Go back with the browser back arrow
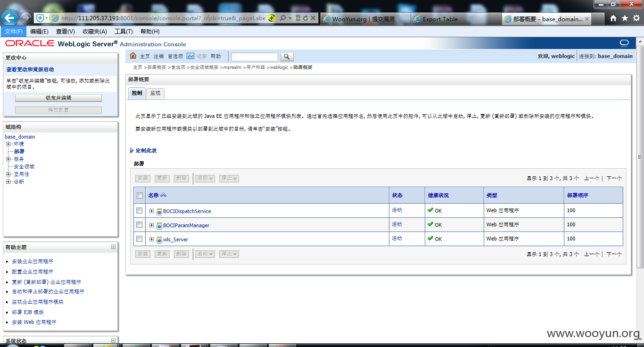644x347 pixels. 9,18
